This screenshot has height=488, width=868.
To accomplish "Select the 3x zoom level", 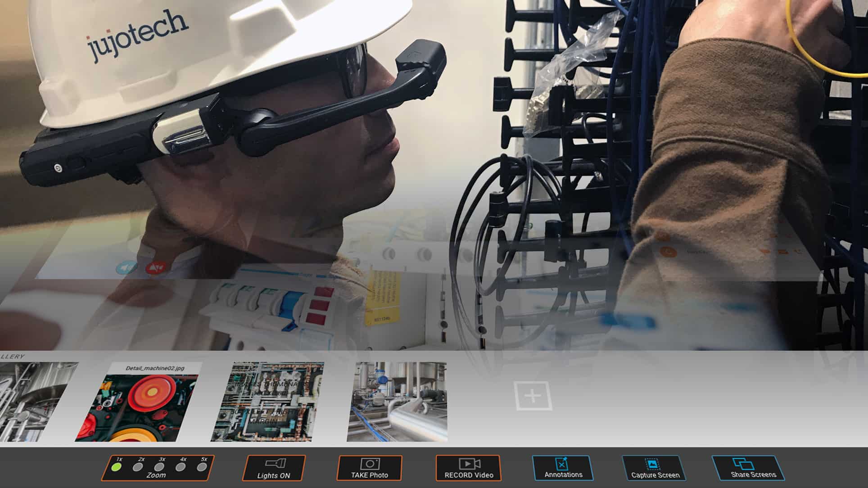I will coord(159,467).
